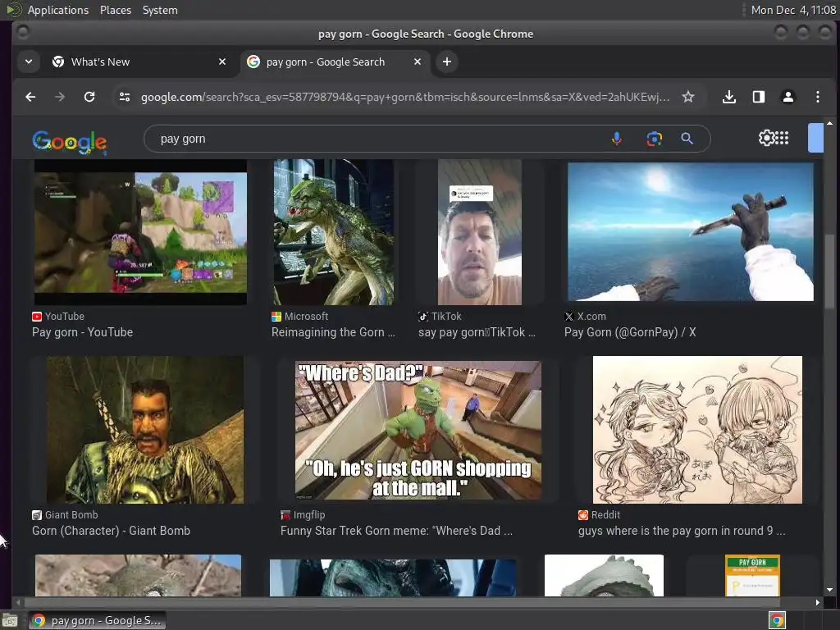Viewport: 840px width, 630px height.
Task: Click the Imgflip source label
Action: 309,515
